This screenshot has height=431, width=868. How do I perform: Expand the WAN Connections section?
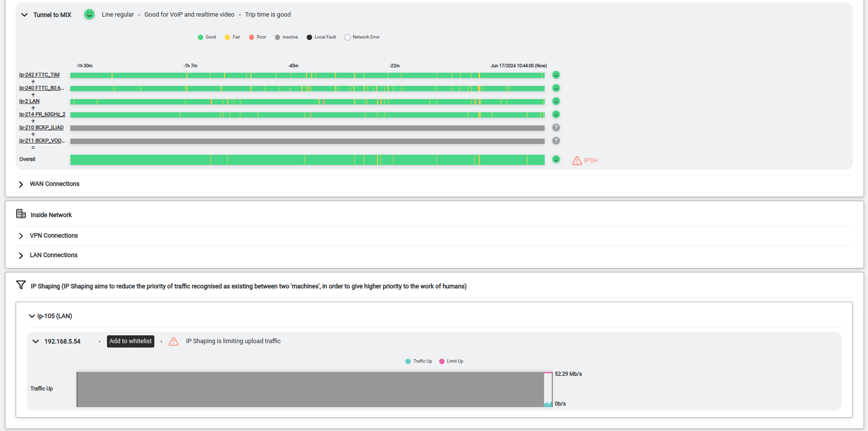click(x=21, y=184)
